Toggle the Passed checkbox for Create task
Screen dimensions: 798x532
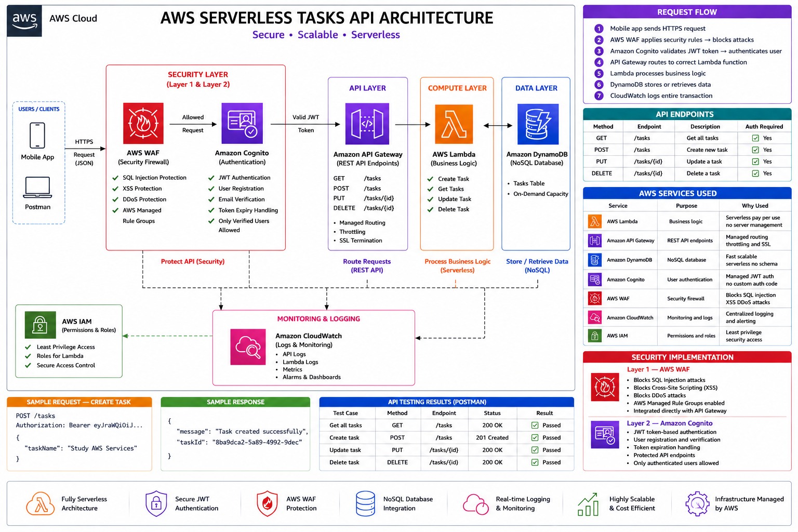click(x=535, y=437)
